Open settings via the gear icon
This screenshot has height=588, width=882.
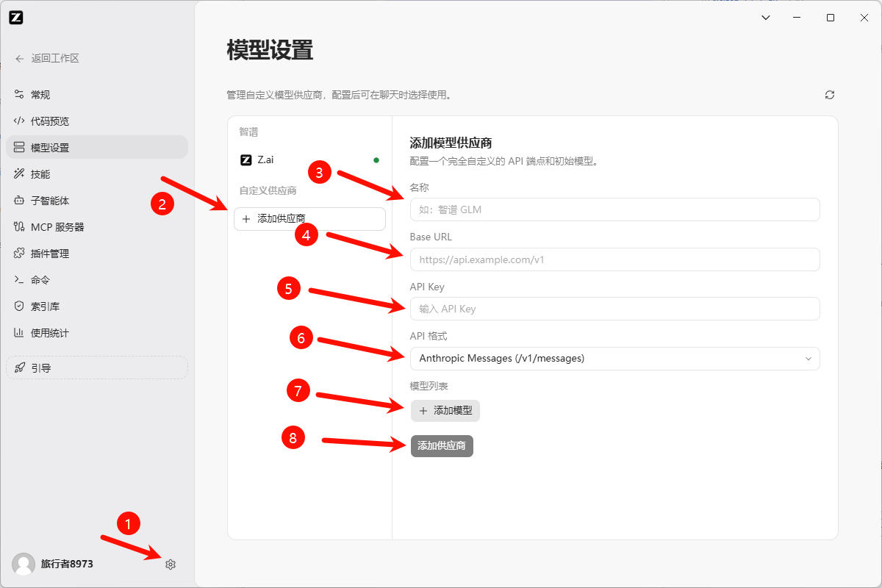171,564
